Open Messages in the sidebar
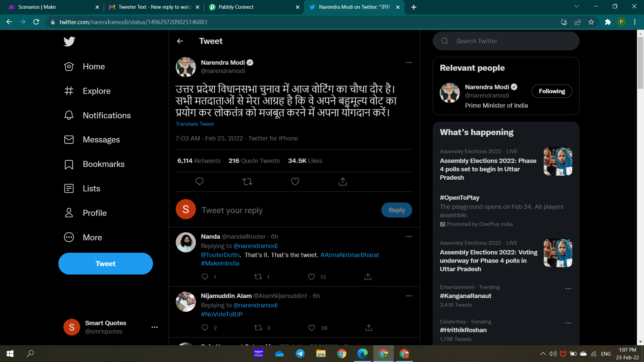This screenshot has width=644, height=362. tap(92, 139)
